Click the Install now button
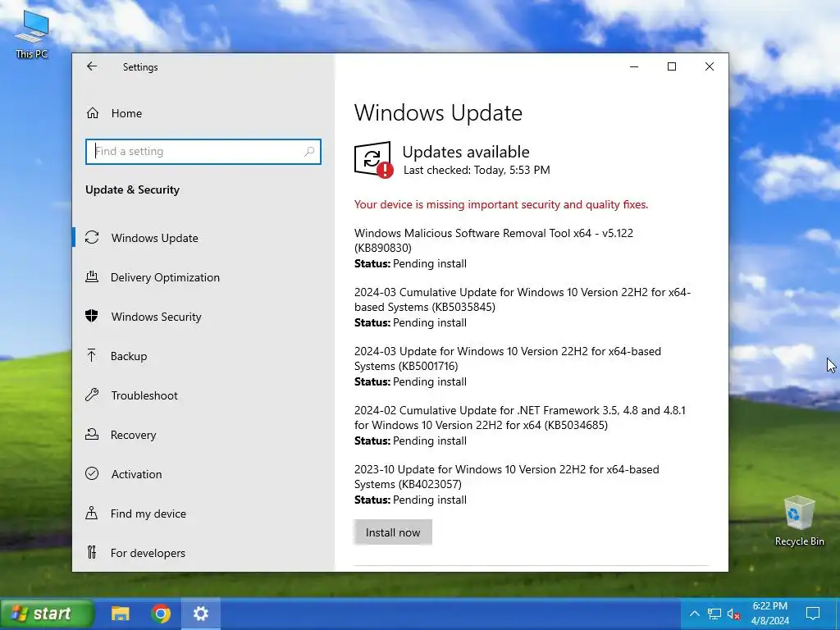The height and width of the screenshot is (630, 840). pyautogui.click(x=393, y=532)
